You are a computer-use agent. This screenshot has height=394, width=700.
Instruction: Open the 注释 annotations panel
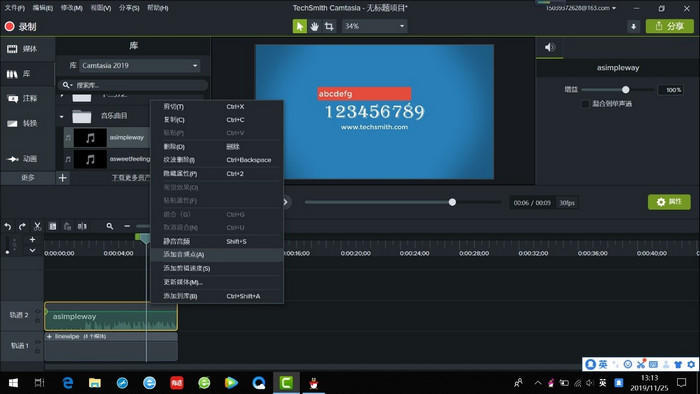pos(22,98)
